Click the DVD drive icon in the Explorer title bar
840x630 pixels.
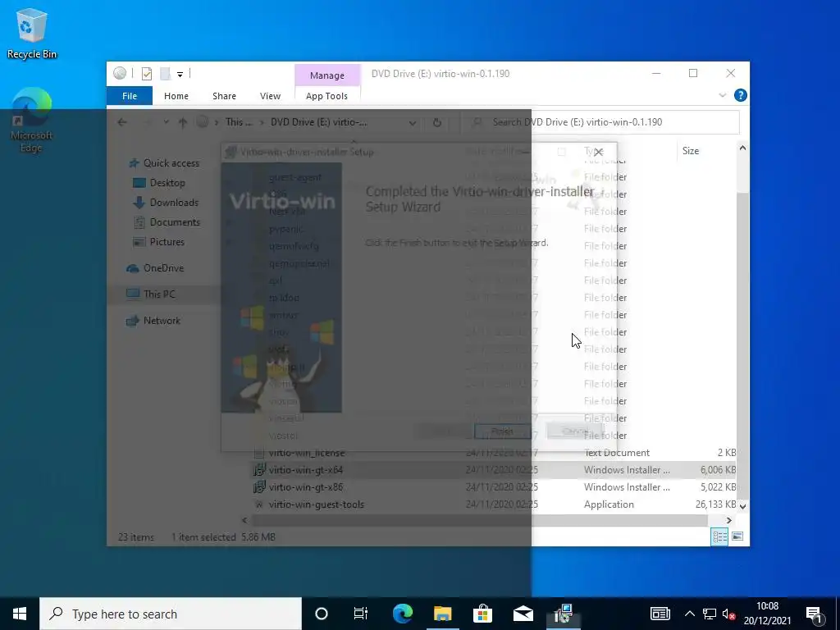pyautogui.click(x=120, y=73)
